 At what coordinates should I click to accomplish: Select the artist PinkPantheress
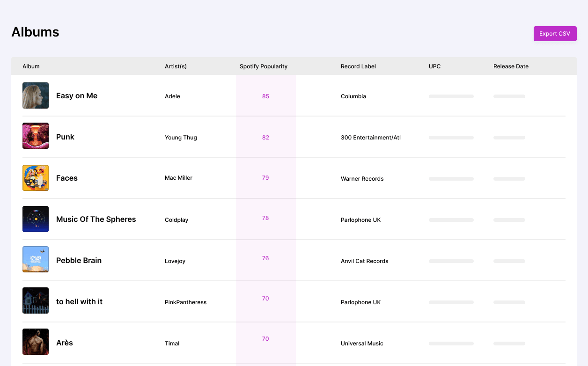click(185, 302)
